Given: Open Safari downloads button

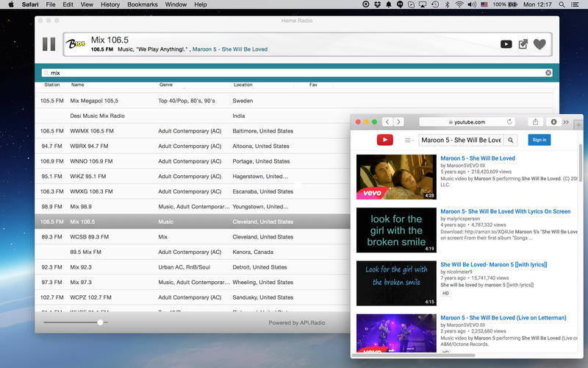Looking at the screenshot, I should point(554,122).
